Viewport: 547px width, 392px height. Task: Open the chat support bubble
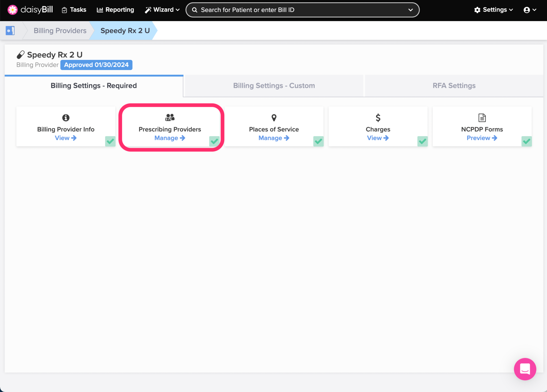click(x=525, y=369)
